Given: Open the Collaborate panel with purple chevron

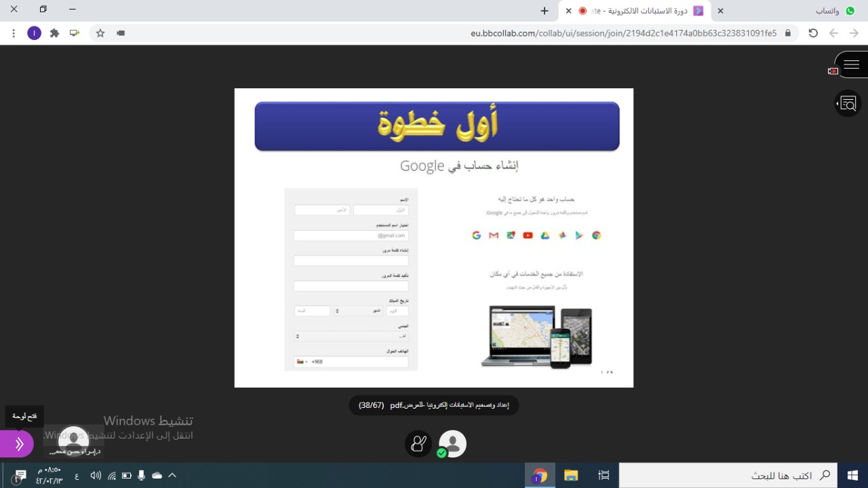Looking at the screenshot, I should [18, 444].
